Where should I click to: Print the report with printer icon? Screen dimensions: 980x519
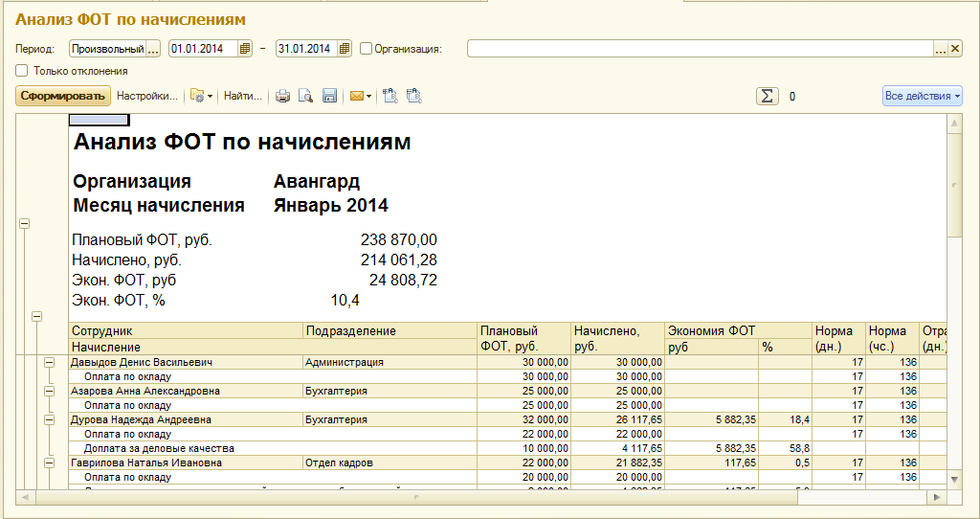[x=282, y=96]
